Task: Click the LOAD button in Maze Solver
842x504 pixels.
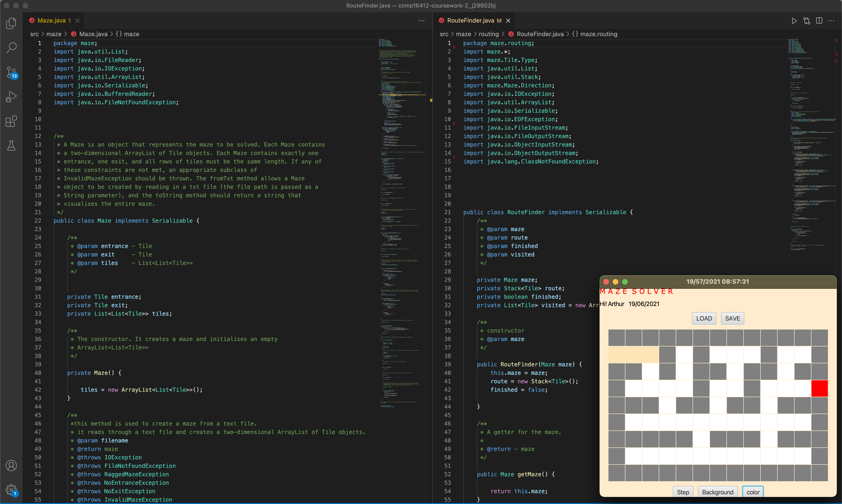Action: 704,318
